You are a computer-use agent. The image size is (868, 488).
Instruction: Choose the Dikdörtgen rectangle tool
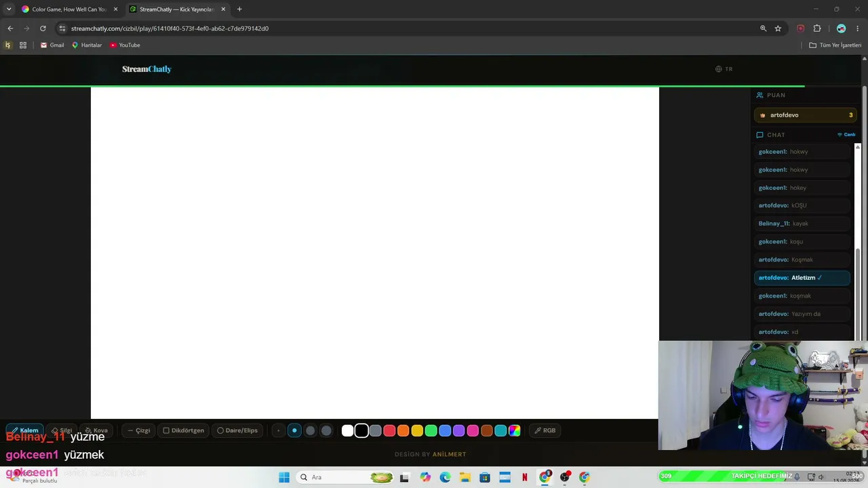click(x=184, y=430)
